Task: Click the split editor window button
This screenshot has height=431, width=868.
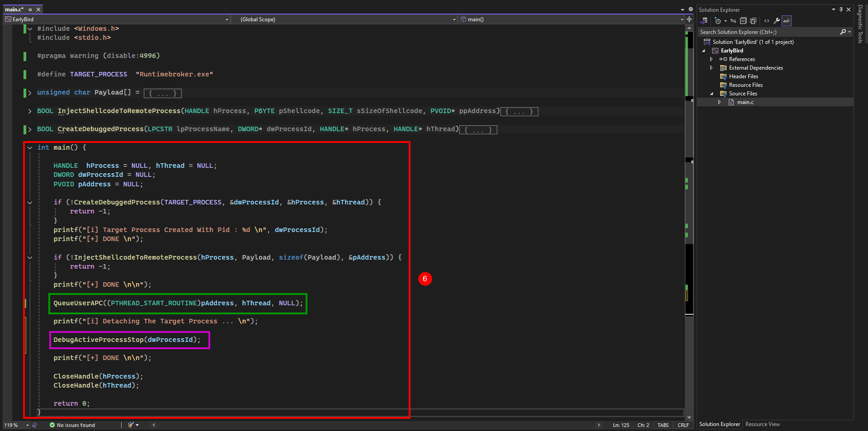Action: click(689, 19)
